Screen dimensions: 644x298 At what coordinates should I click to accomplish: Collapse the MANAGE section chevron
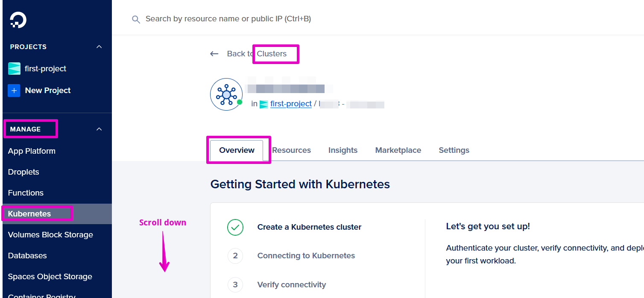coord(99,129)
